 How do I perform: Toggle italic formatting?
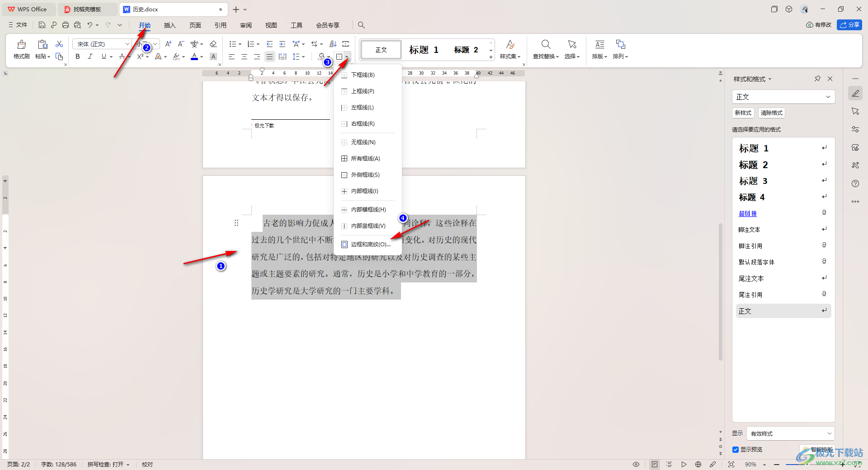pos(90,56)
